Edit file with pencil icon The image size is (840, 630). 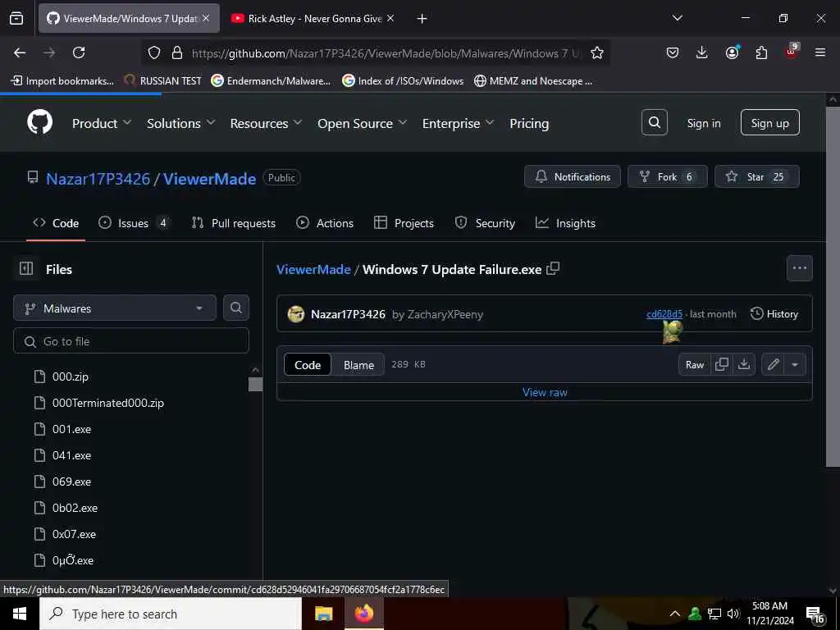click(773, 364)
